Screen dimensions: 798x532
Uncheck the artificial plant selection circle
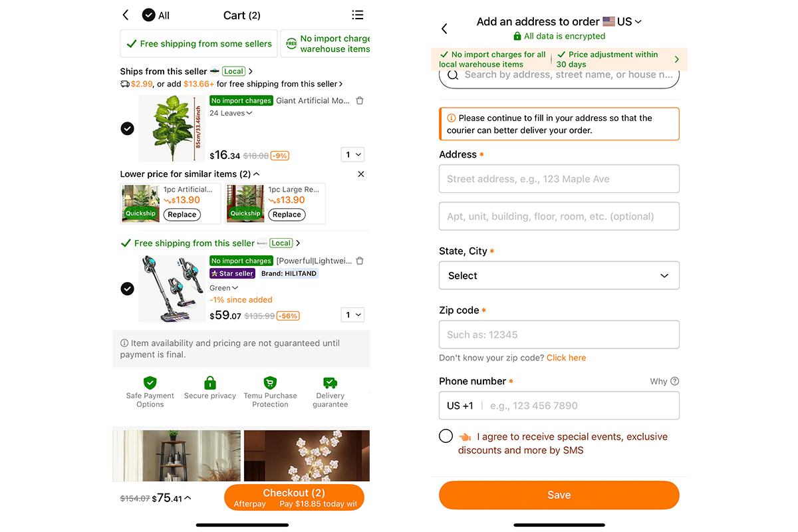pos(127,128)
